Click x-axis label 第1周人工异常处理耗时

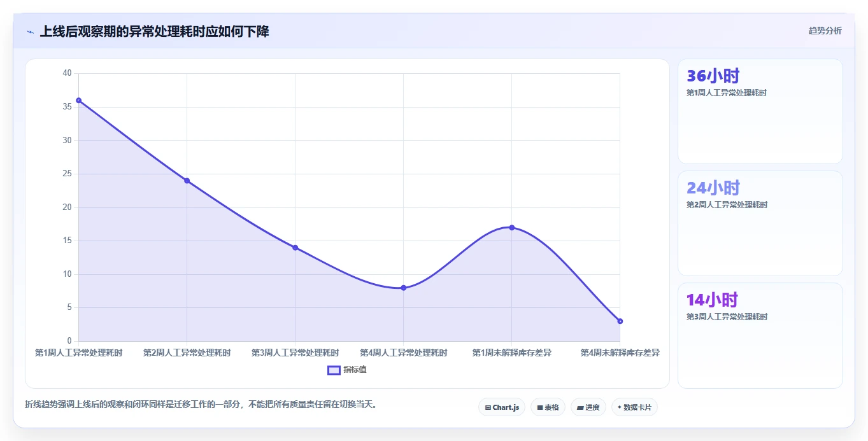tap(78, 353)
